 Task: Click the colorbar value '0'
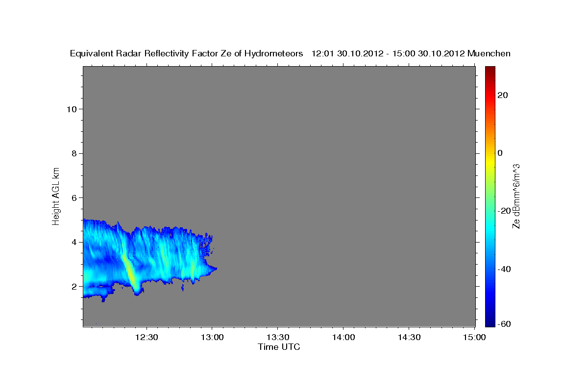pos(501,153)
